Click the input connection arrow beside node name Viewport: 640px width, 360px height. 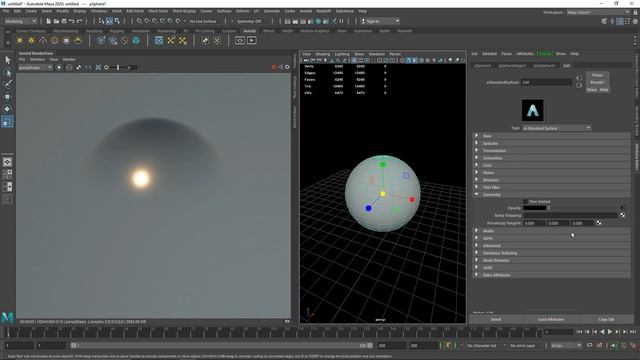[579, 78]
